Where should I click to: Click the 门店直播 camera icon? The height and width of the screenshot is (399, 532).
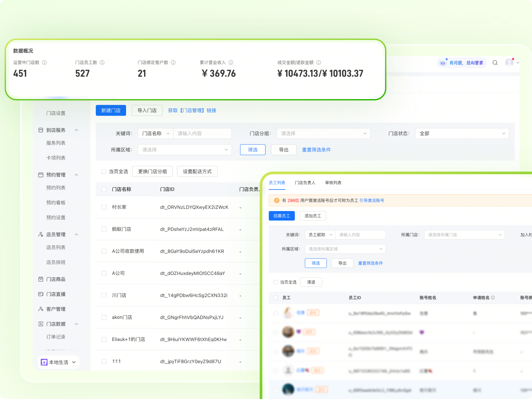pyautogui.click(x=41, y=294)
